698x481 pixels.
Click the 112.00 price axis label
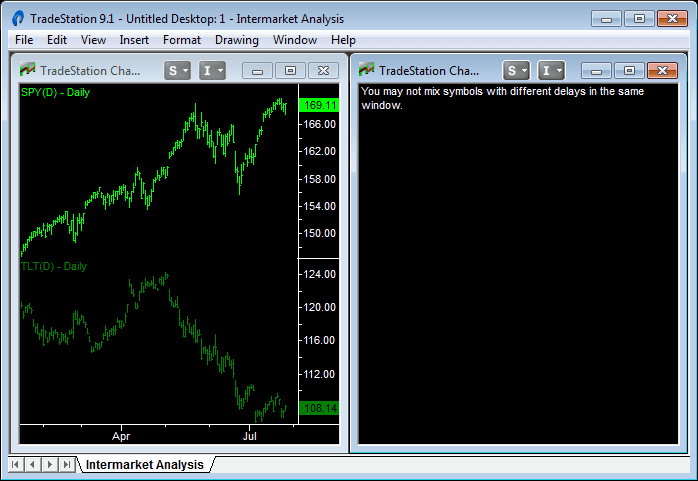point(320,374)
